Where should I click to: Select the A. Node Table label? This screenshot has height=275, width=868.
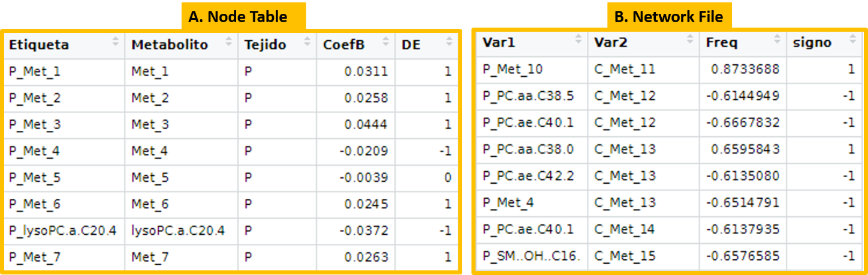click(x=238, y=17)
